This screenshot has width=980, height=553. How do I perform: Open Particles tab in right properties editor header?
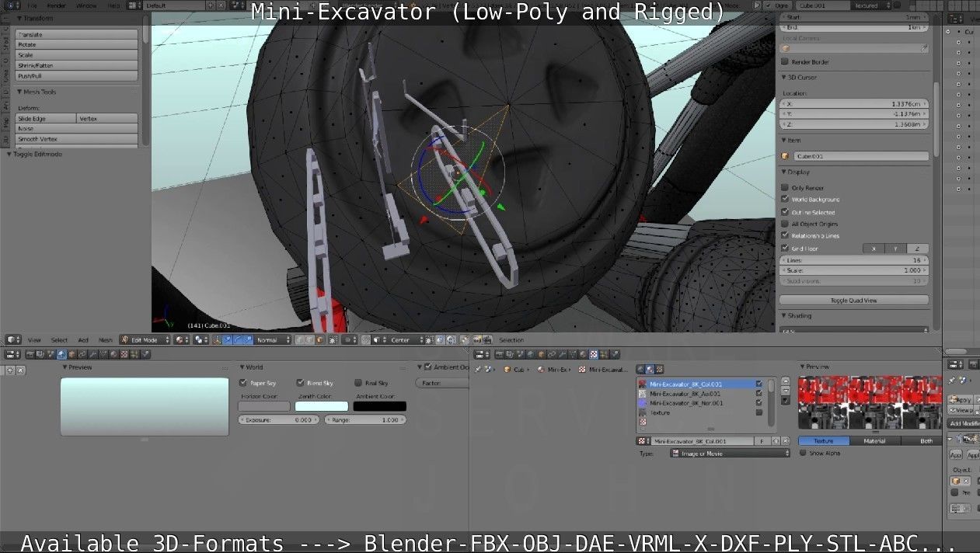[x=605, y=354]
